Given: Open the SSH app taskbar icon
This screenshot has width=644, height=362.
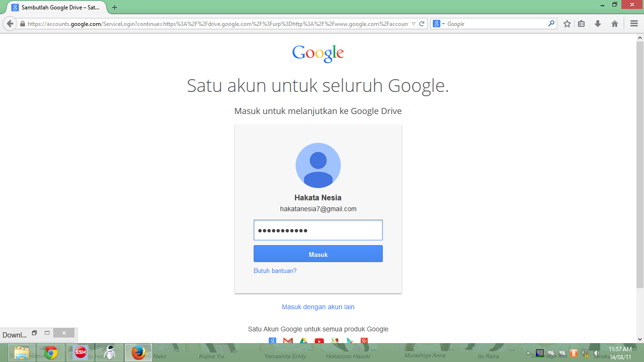Looking at the screenshot, I should pos(80,353).
